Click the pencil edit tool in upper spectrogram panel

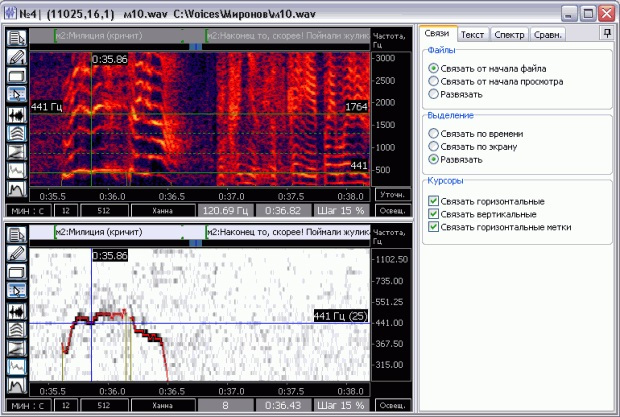click(17, 56)
